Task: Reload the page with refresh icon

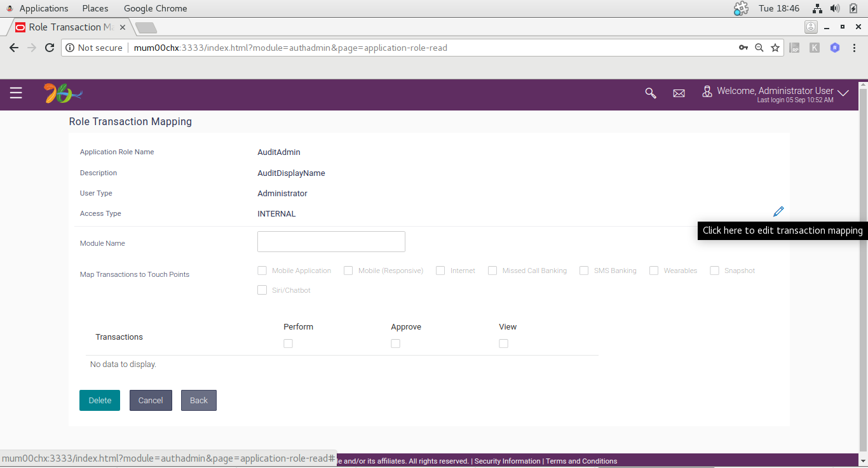Action: 50,48
